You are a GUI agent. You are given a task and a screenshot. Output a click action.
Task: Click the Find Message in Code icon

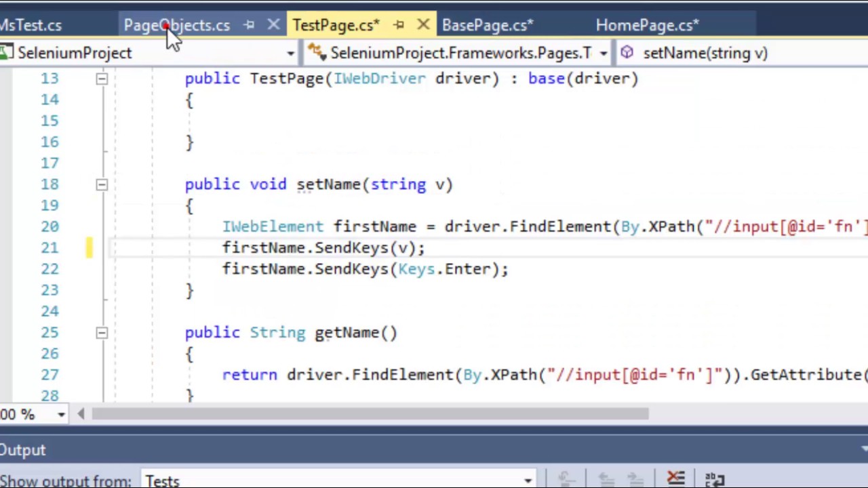(x=567, y=480)
